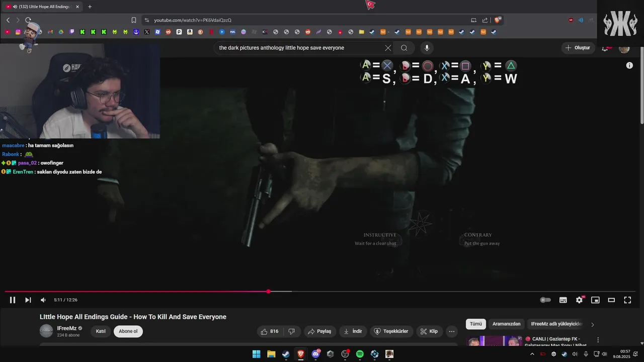This screenshot has width=644, height=362.
Task: Bookmark this page icon
Action: (134, 20)
